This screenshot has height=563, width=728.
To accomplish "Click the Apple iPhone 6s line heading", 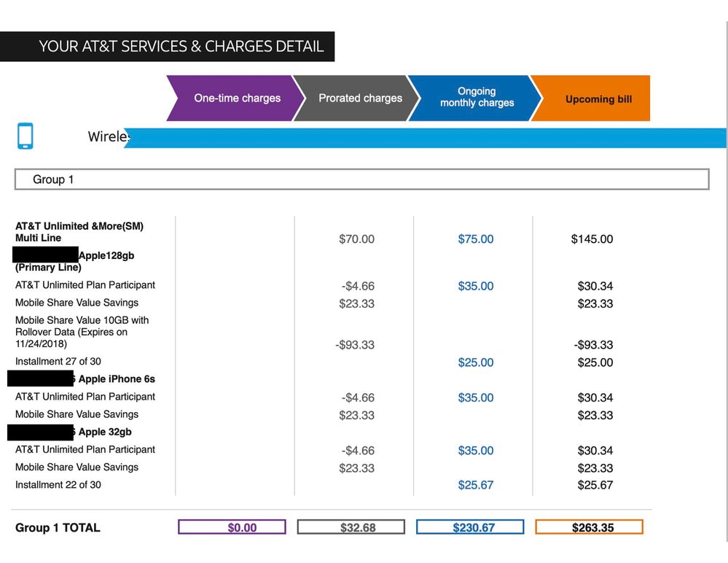I will [117, 379].
